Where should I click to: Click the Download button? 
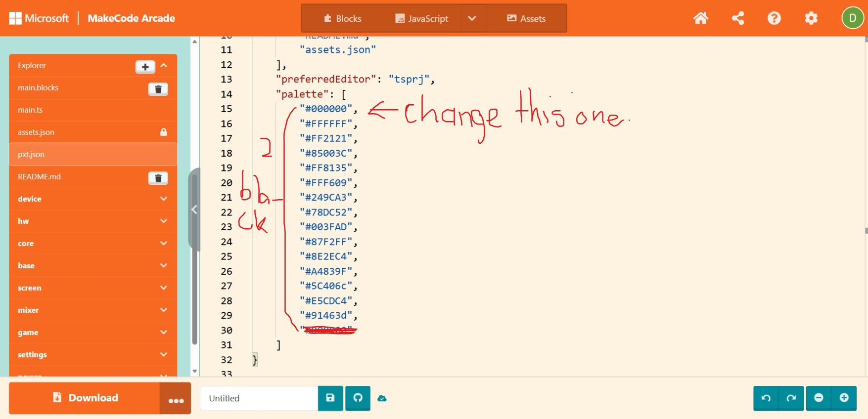pos(85,398)
